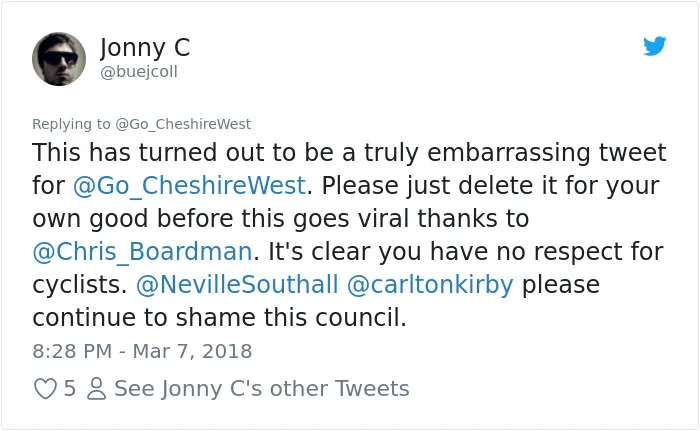The width and height of the screenshot is (700, 431).
Task: Click the 8:28 PM timestamp
Action: [72, 351]
